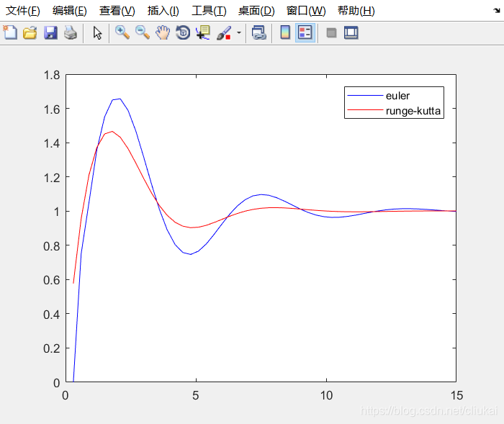504x424 pixels.
Task: Open the 文件(F) menu
Action: pyautogui.click(x=23, y=11)
